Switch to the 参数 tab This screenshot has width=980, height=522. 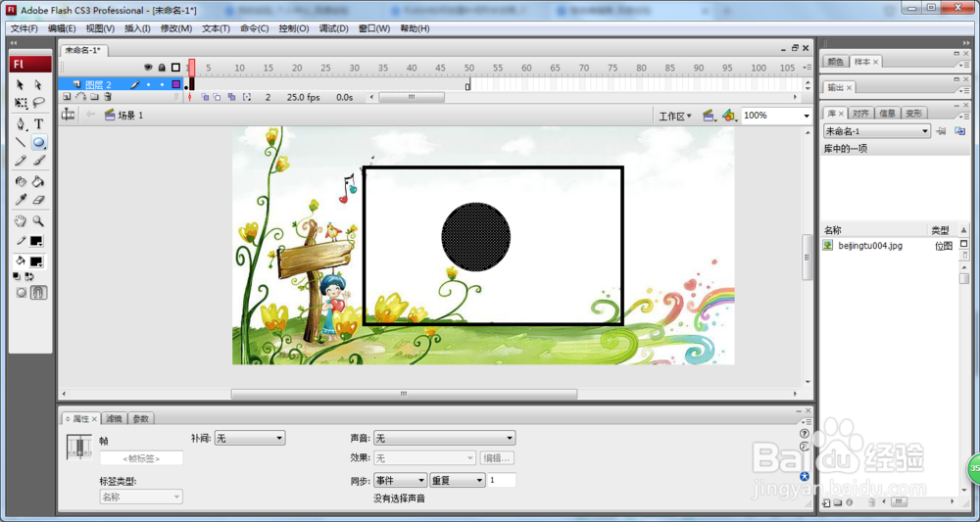tap(140, 419)
